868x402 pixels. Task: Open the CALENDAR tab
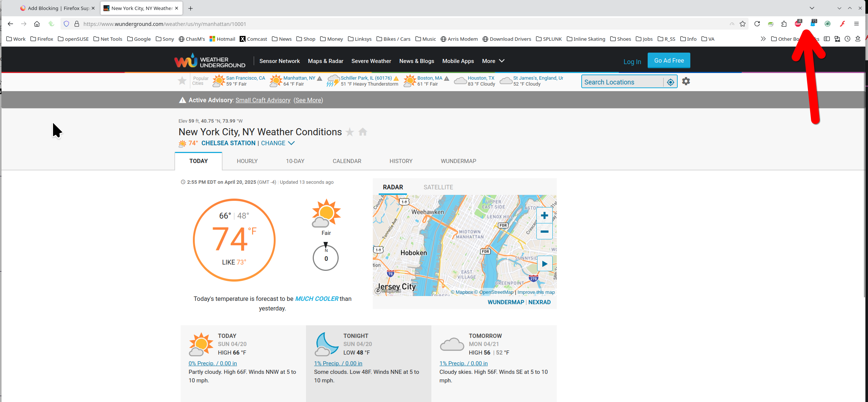[347, 161]
